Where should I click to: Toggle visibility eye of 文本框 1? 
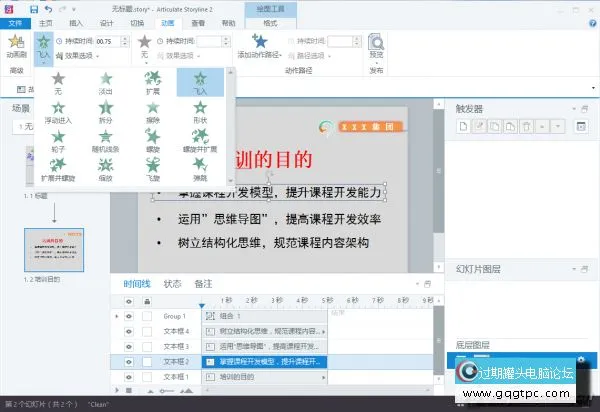[129, 377]
